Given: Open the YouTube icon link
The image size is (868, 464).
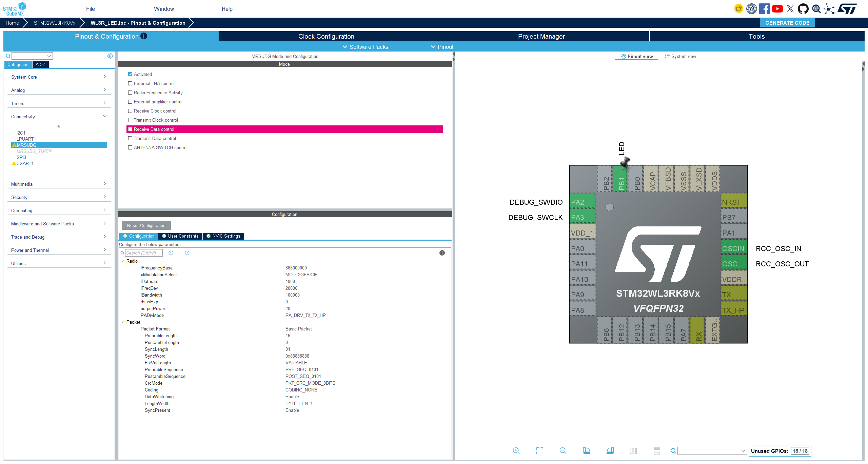Looking at the screenshot, I should click(777, 9).
